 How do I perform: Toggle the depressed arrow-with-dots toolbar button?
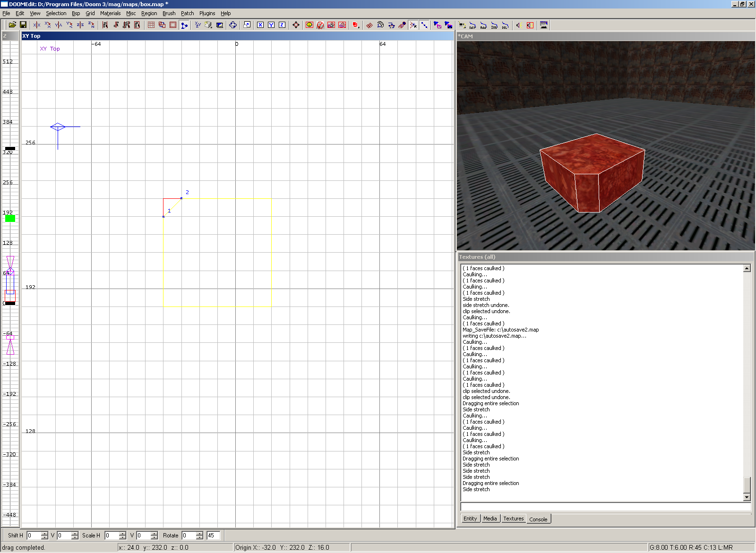click(413, 25)
